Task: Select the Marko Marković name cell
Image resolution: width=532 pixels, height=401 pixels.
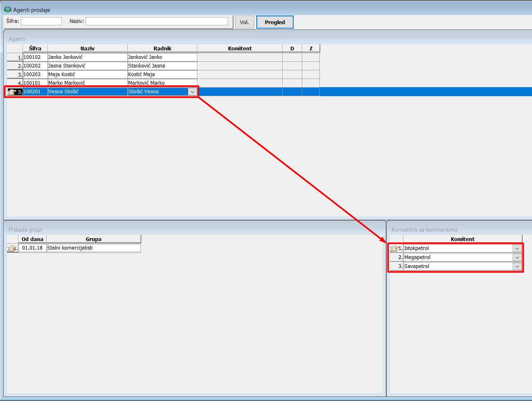Action: (88, 83)
